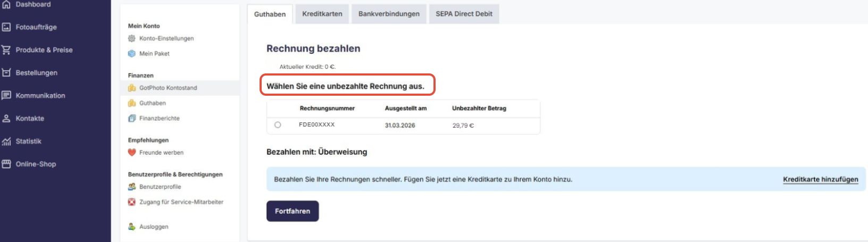Click the Unbezahlter Betrag column header
Viewport: 868px width, 242px height.
(479, 108)
